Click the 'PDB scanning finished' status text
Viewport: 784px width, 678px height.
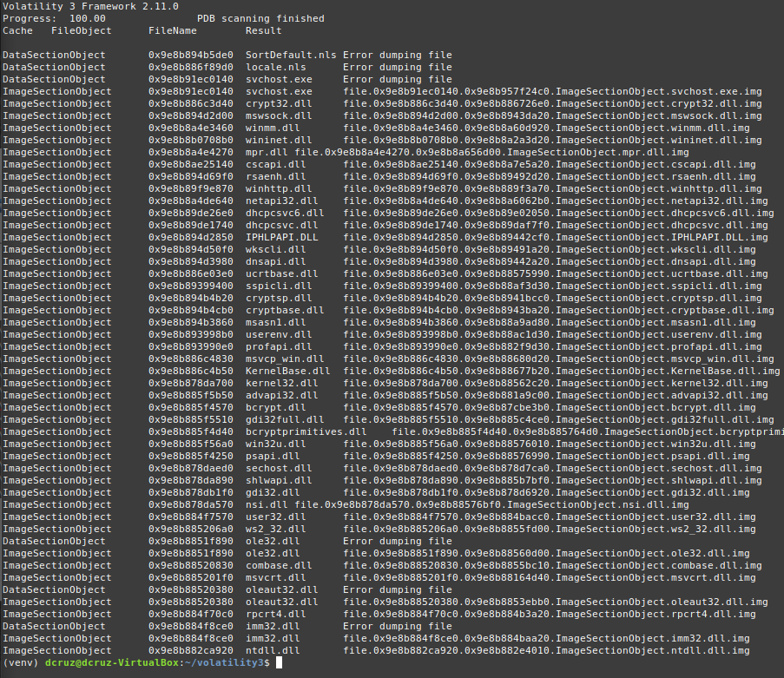click(260, 18)
